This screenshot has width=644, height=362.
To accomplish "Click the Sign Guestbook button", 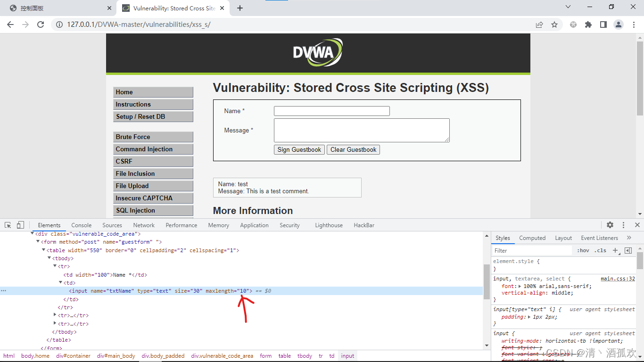I will click(x=299, y=150).
